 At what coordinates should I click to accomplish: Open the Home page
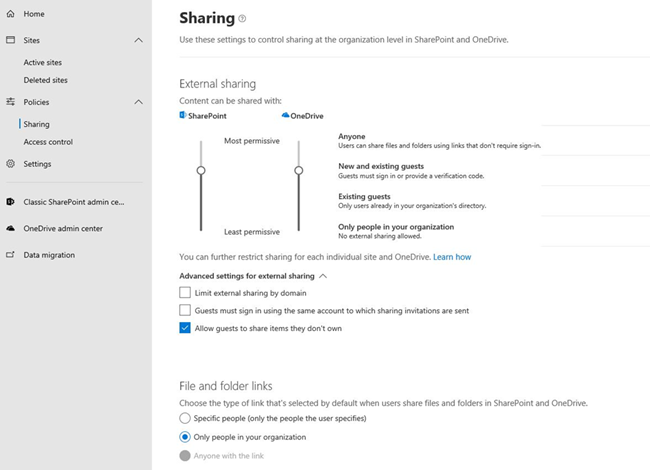[x=34, y=14]
